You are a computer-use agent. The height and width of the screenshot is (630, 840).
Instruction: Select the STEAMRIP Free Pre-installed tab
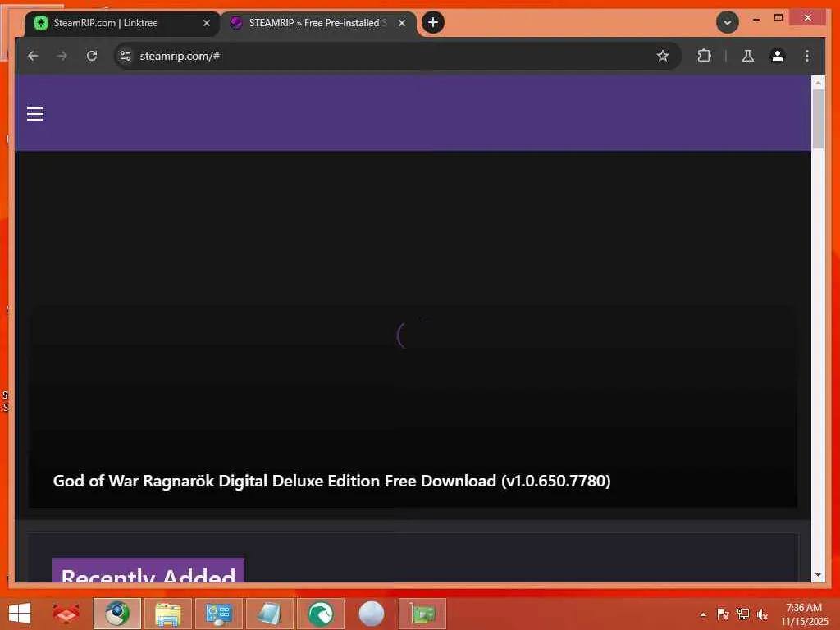point(319,23)
